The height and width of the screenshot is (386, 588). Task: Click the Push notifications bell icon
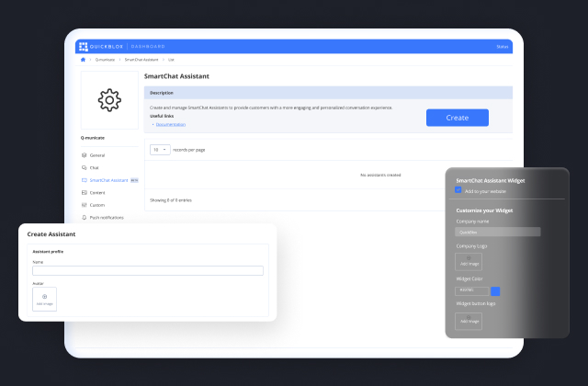[x=84, y=217]
